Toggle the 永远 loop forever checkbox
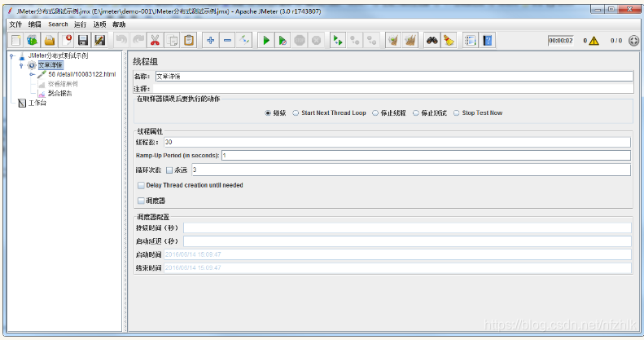The image size is (644, 340). (x=169, y=170)
